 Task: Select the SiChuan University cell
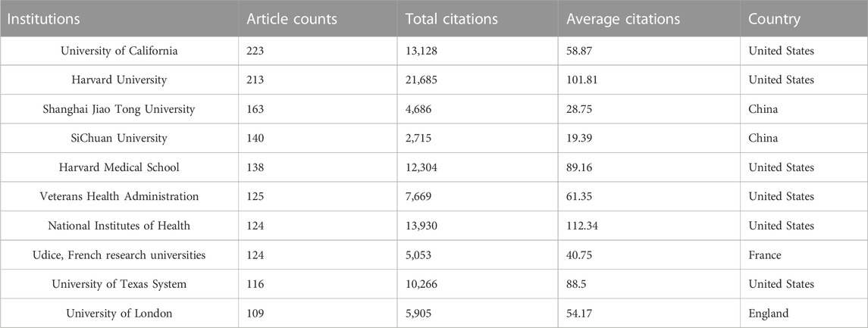(119, 138)
